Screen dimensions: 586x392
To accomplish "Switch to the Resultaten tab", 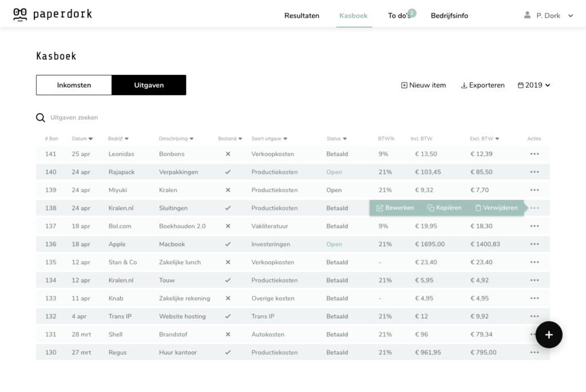I will tap(302, 15).
